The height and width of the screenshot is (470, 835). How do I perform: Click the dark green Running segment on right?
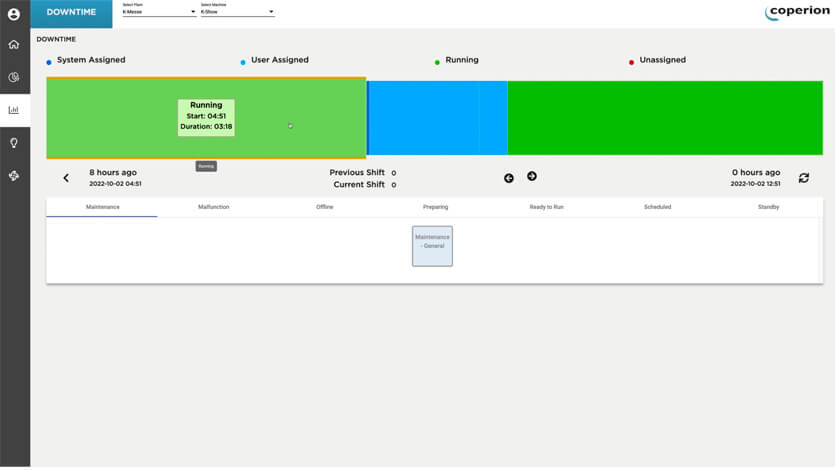tap(665, 118)
